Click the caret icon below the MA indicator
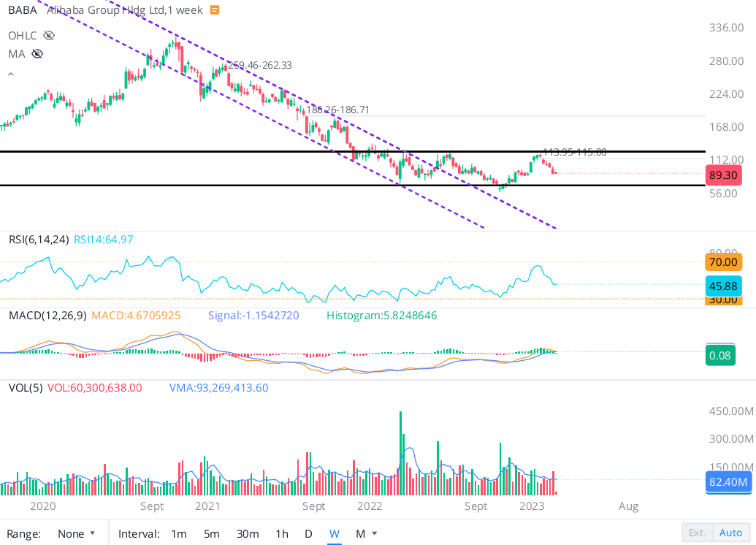756x545 pixels. 9,72
